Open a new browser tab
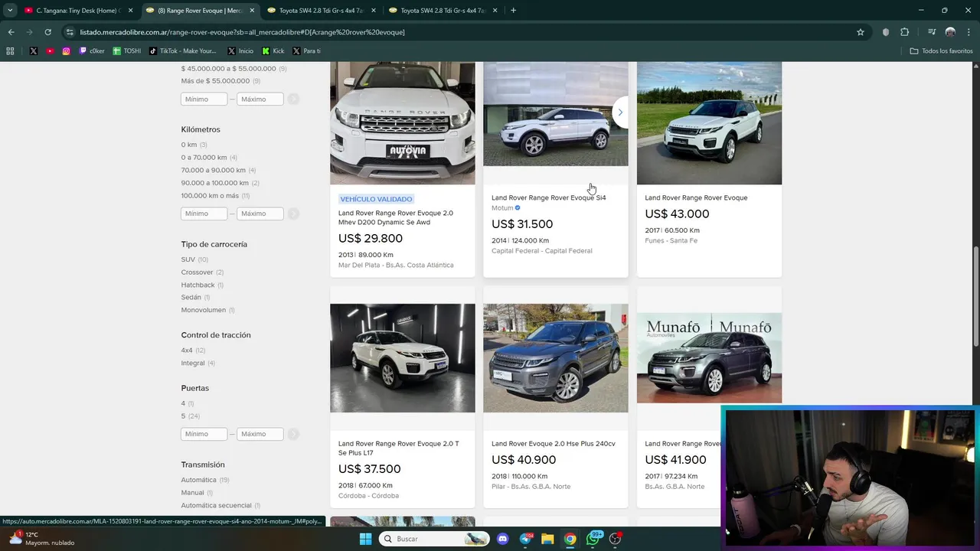Viewport: 980px width, 551px height. [x=513, y=11]
